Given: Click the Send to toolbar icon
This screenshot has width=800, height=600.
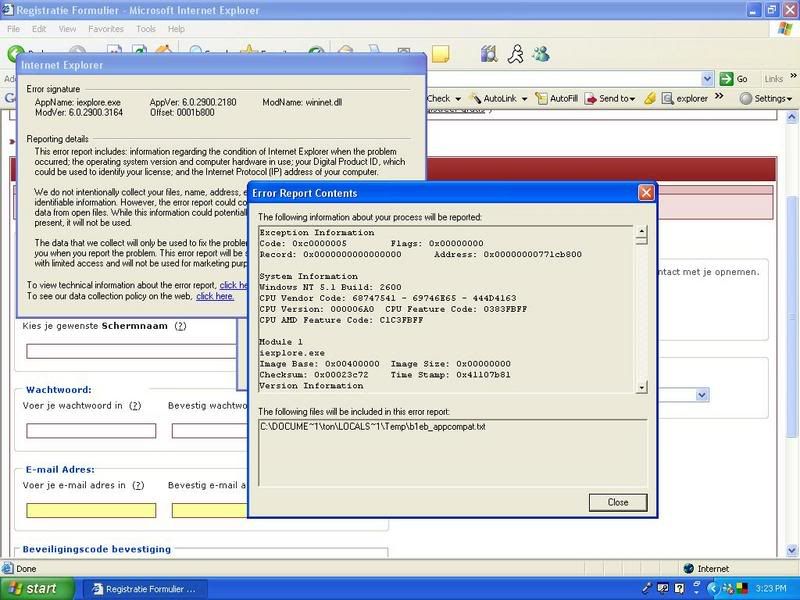Looking at the screenshot, I should (x=591, y=98).
